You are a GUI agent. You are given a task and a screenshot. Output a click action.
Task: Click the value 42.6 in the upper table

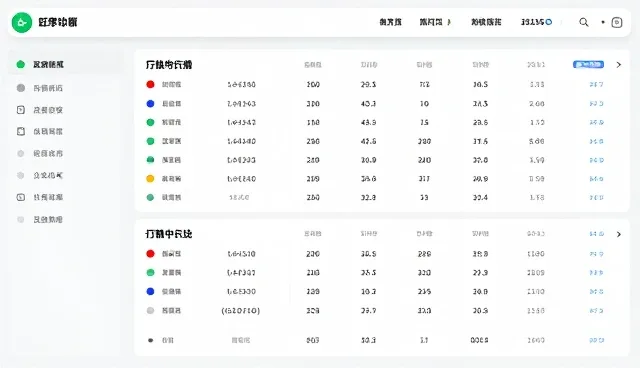(368, 141)
